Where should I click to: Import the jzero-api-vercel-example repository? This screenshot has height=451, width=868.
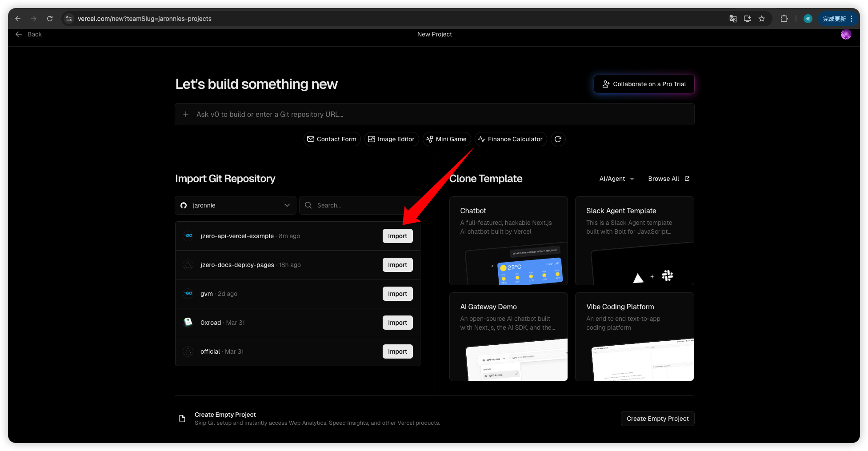pyautogui.click(x=397, y=236)
